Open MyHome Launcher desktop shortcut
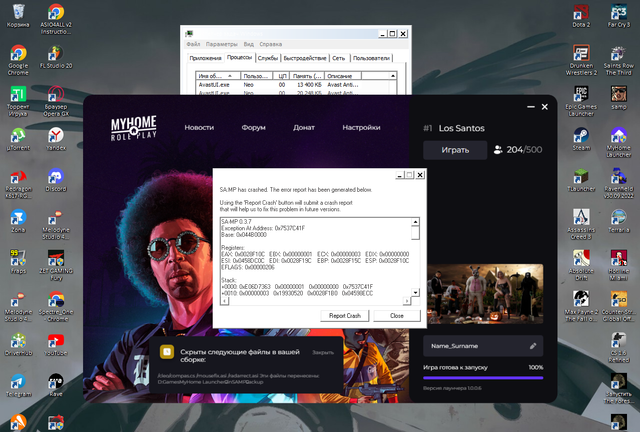The height and width of the screenshot is (432, 640). (x=619, y=142)
